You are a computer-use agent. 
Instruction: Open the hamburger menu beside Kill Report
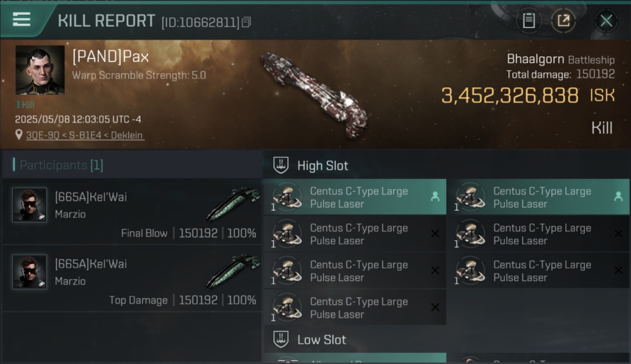[21, 19]
